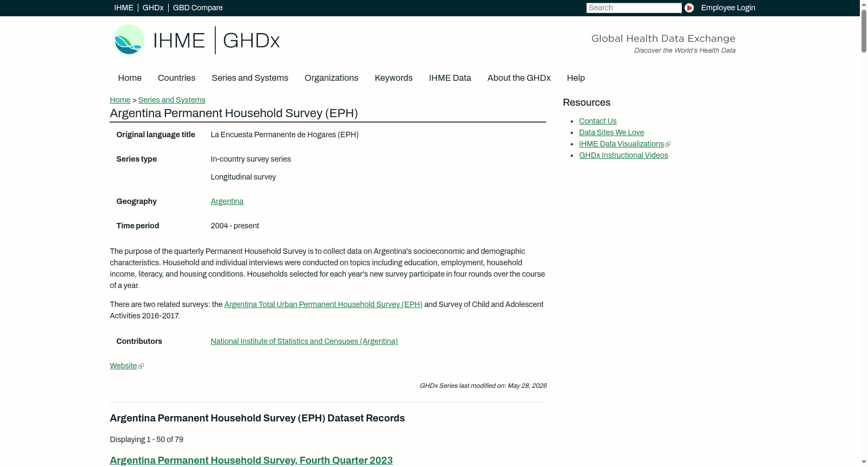The width and height of the screenshot is (868, 467).
Task: Open the Contact Us resource link
Action: click(597, 121)
